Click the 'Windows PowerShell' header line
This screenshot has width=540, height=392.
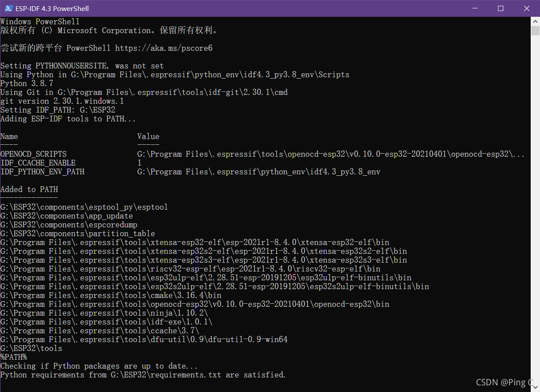(40, 22)
